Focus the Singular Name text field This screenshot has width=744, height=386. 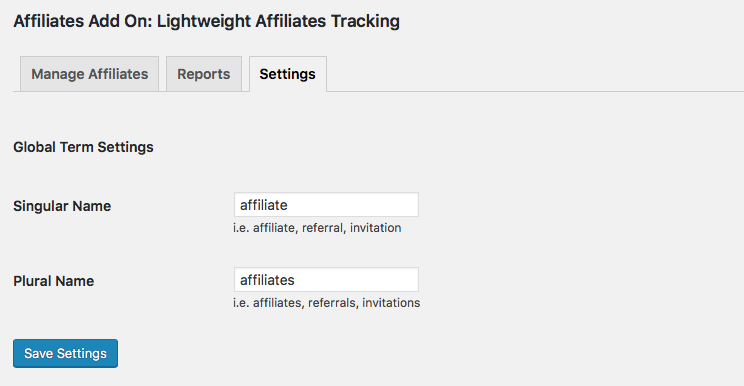click(x=326, y=205)
